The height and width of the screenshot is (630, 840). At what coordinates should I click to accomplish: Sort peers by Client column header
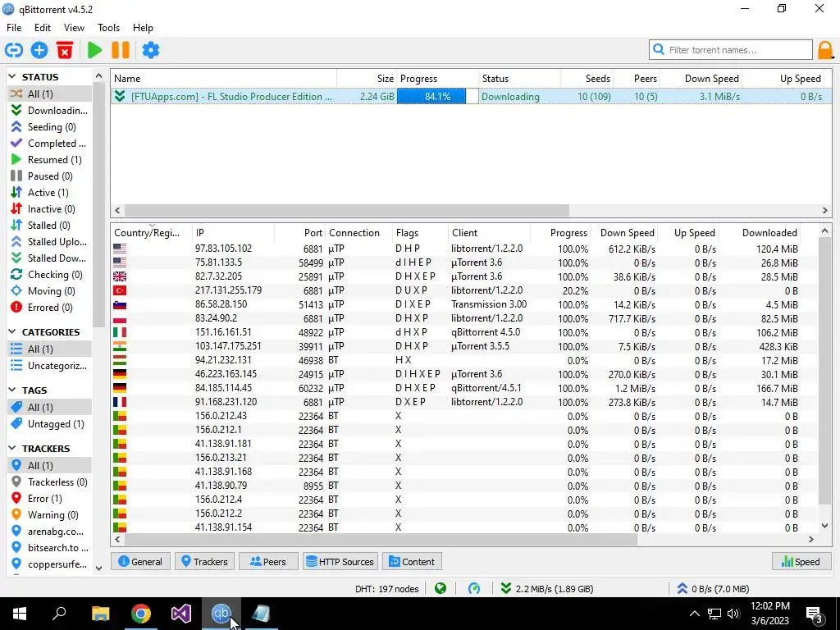pyautogui.click(x=489, y=233)
